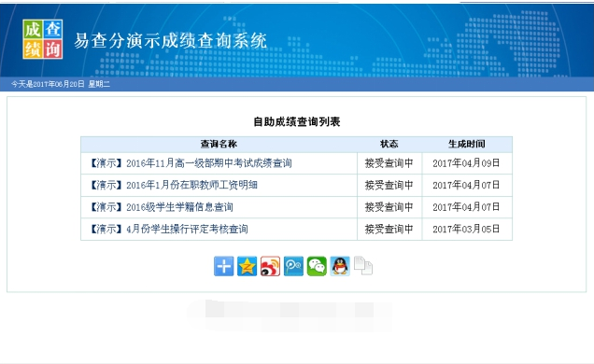Click the copy link pages icon
594x364 pixels.
(363, 266)
